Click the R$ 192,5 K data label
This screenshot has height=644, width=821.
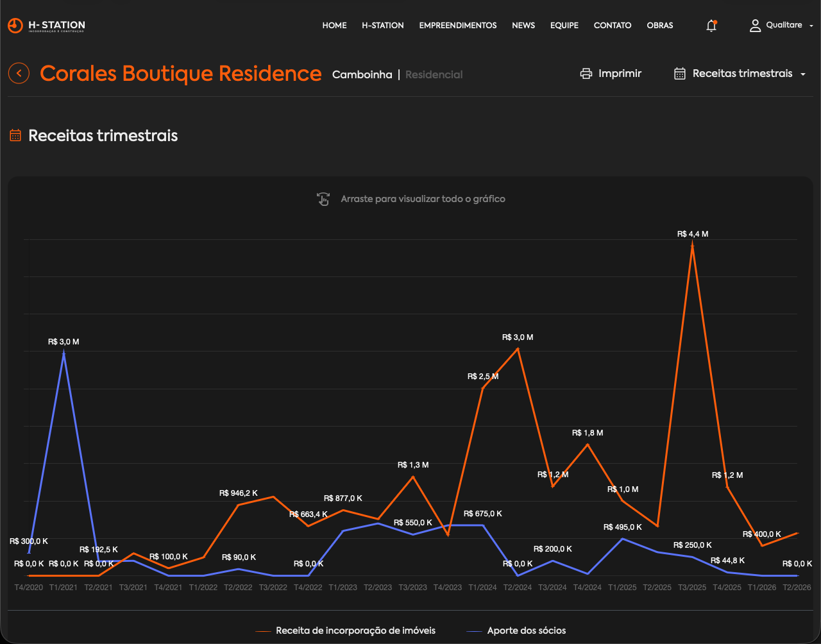click(99, 550)
